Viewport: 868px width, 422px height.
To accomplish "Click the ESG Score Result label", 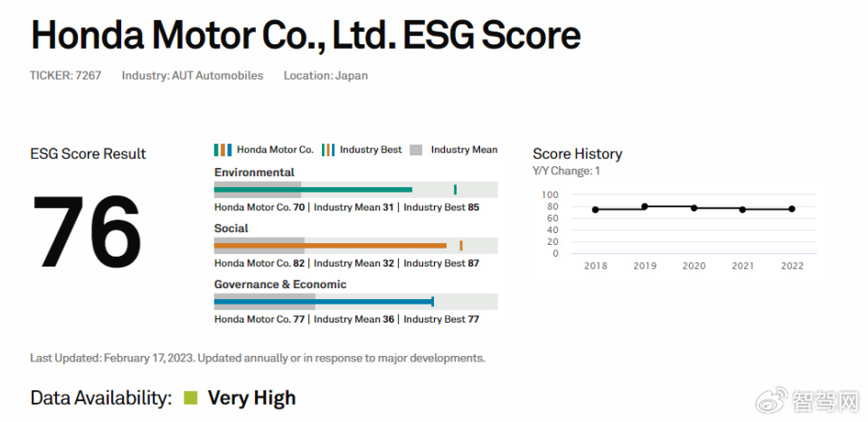I will point(88,154).
